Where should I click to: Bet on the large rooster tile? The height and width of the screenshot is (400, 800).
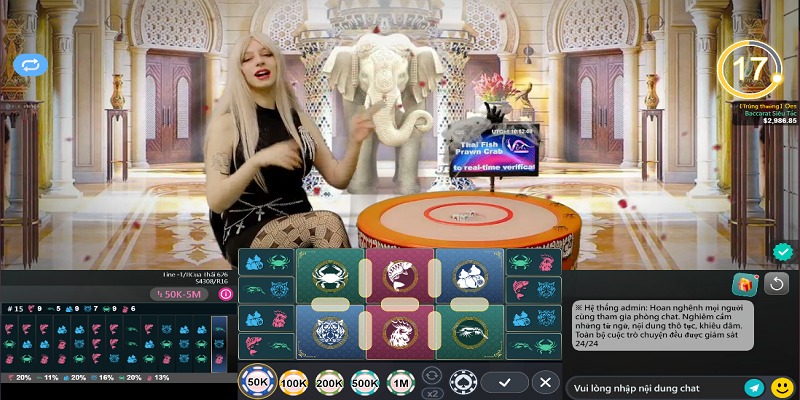pos(400,332)
